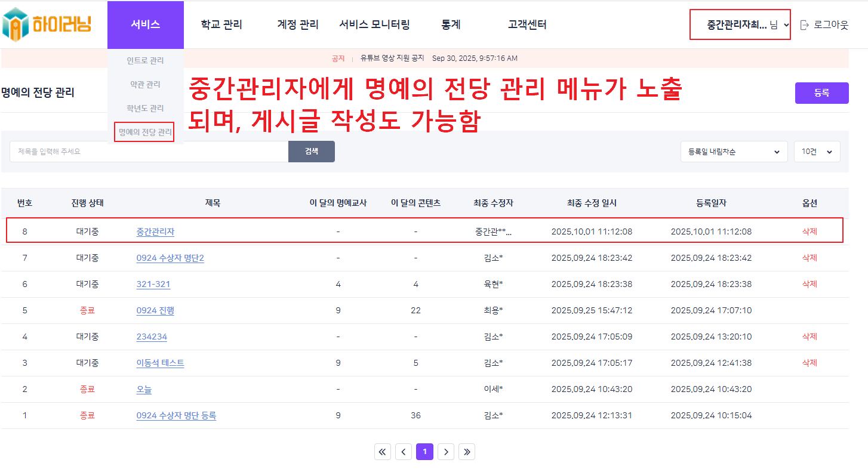Open the 0924 수상자 명단 등록 post link
This screenshot has height=469, width=868.
tap(176, 415)
